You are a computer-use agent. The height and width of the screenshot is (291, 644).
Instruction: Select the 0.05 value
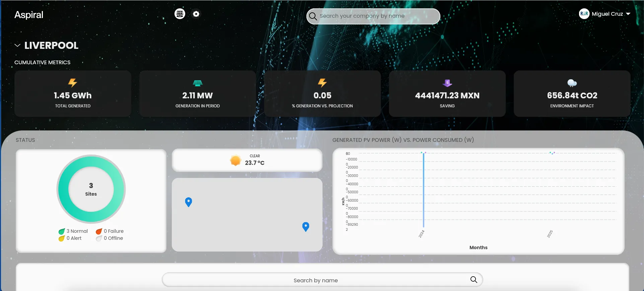[x=322, y=96]
